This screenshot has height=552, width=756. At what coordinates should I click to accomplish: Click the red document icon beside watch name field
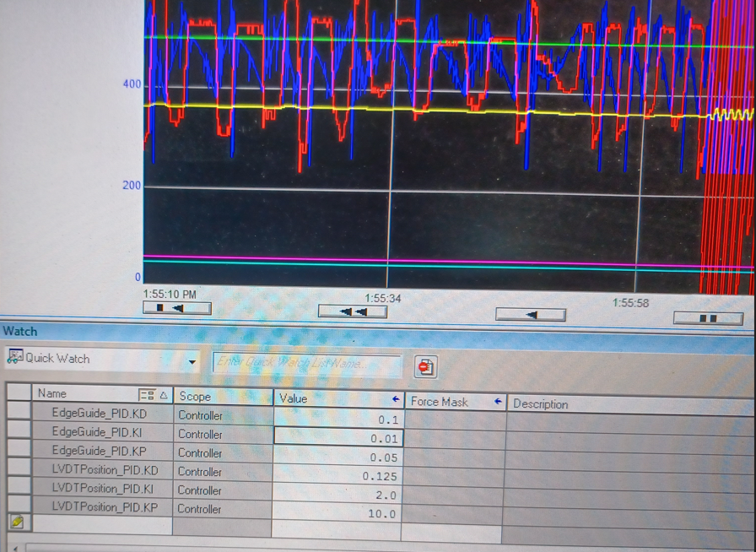point(426,367)
